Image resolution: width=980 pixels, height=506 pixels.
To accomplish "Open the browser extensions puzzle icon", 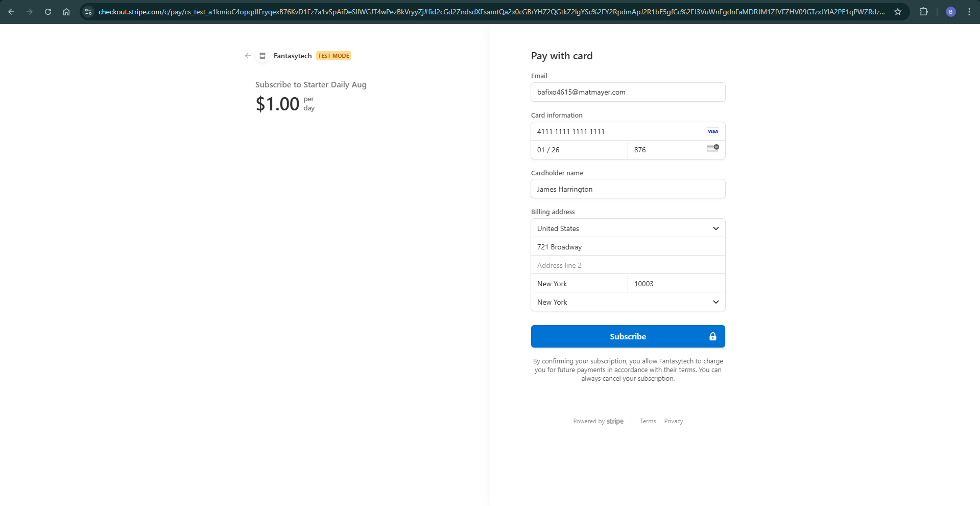I will click(923, 12).
